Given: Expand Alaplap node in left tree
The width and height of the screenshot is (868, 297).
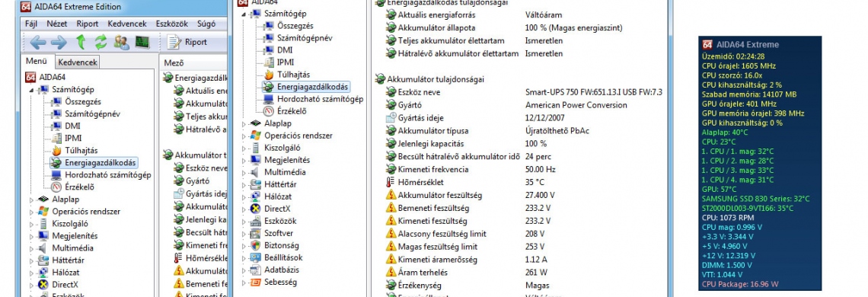Looking at the screenshot, I should pyautogui.click(x=31, y=200).
